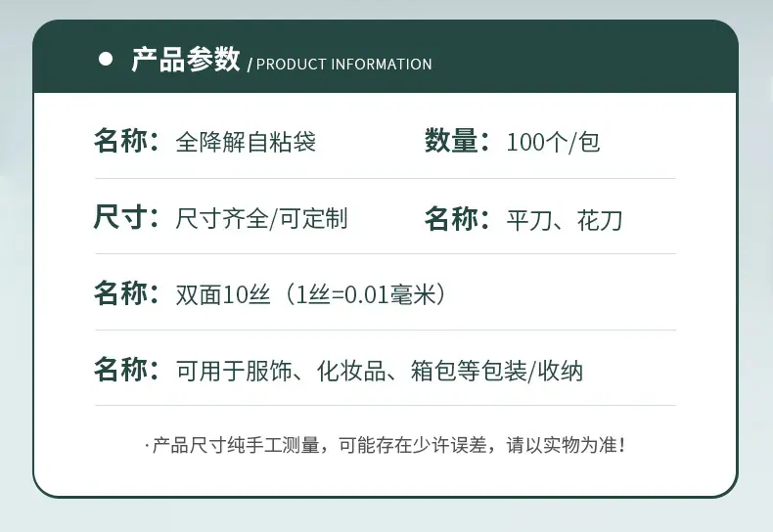Click the PRODUCT INFORMATION subtitle text

[343, 64]
